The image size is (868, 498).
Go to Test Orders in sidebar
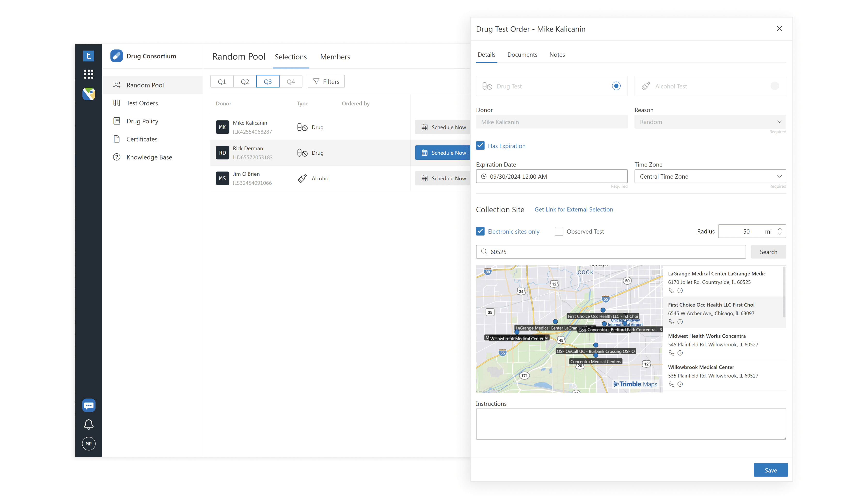tap(153, 103)
